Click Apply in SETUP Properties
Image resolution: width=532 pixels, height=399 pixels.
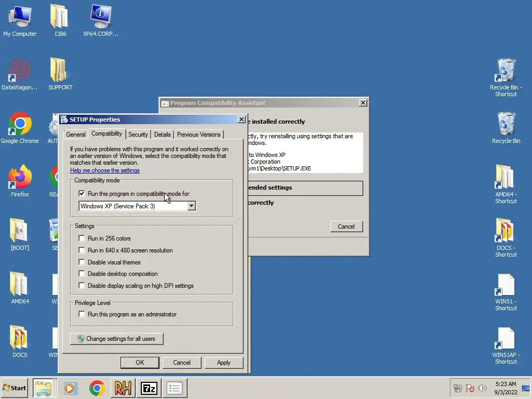click(223, 362)
